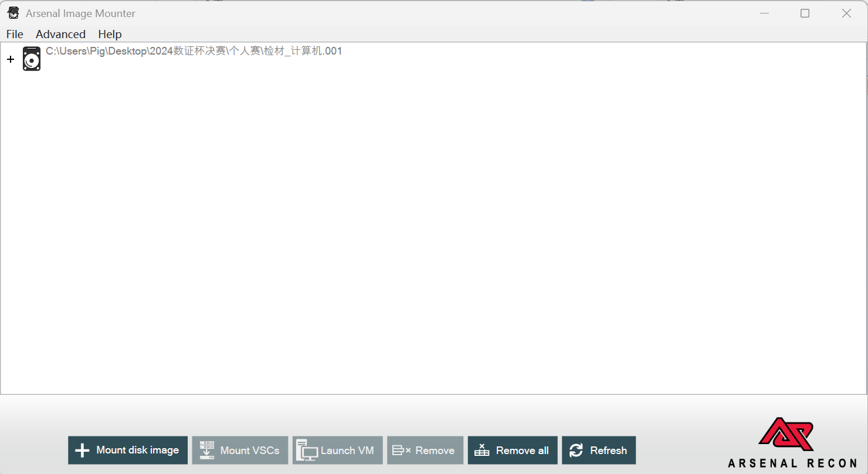Click the Arsenal Image Mounter title bar icon
868x474 pixels.
(x=13, y=13)
